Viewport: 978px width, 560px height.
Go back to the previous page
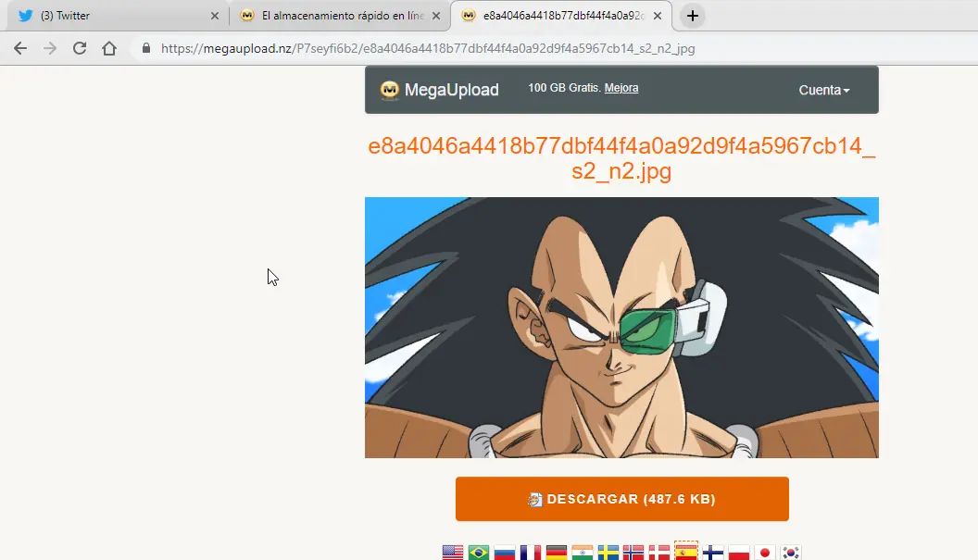(20, 48)
